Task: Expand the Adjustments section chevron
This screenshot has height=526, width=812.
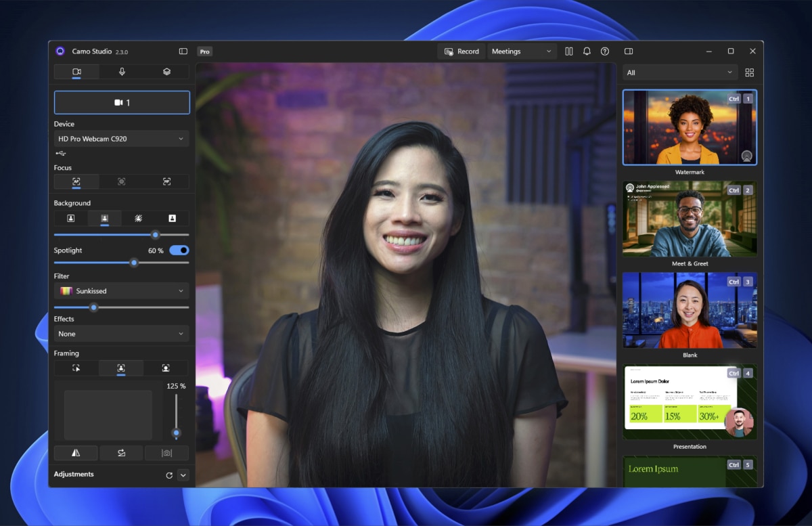Action: coord(183,475)
